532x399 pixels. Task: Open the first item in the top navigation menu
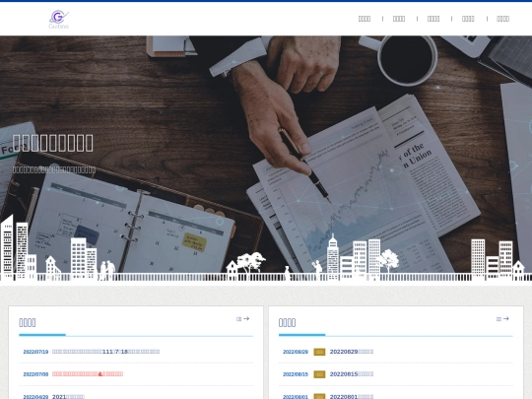click(365, 19)
